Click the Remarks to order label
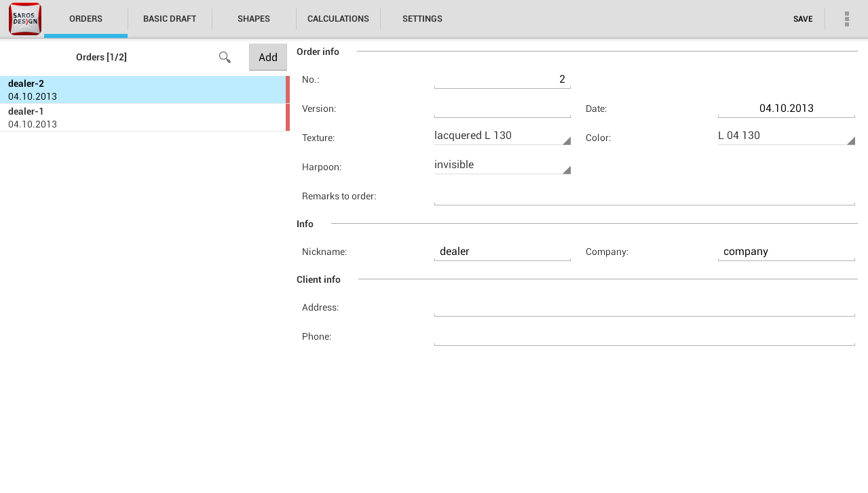Screen dimensions: 868x493 coord(339,196)
